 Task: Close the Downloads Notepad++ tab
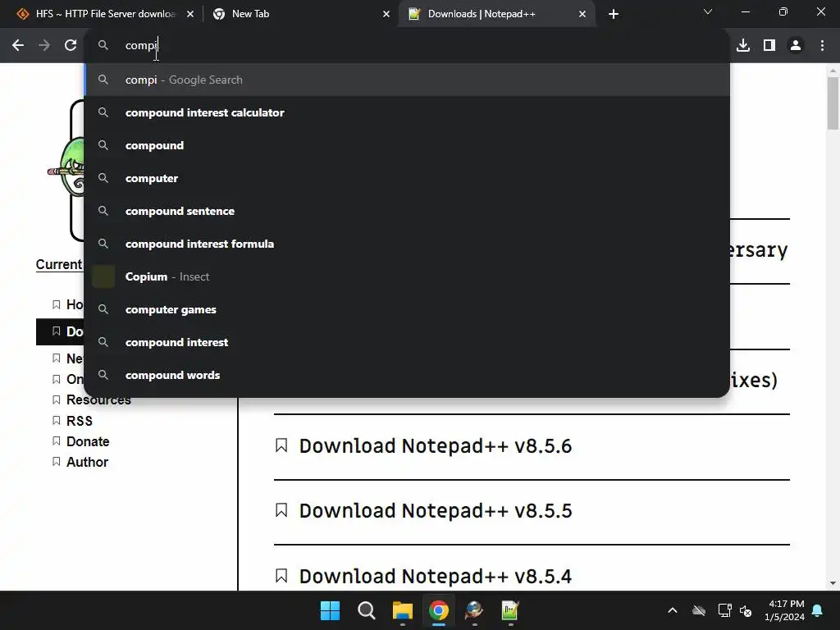tap(582, 14)
